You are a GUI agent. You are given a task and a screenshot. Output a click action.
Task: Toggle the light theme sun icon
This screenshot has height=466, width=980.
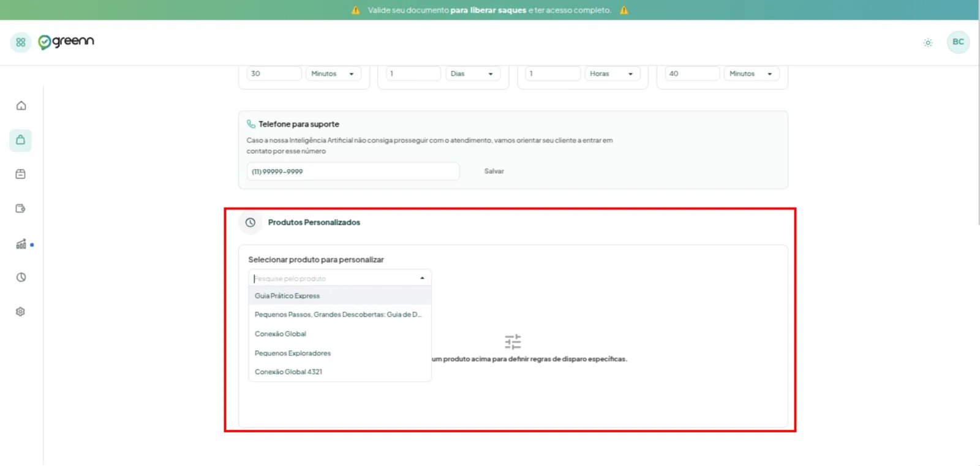(928, 42)
